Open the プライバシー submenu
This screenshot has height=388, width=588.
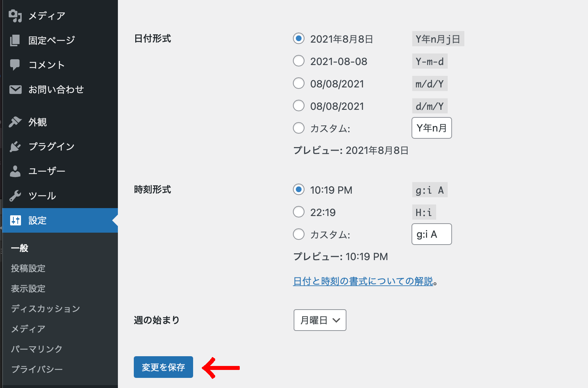pyautogui.click(x=37, y=369)
